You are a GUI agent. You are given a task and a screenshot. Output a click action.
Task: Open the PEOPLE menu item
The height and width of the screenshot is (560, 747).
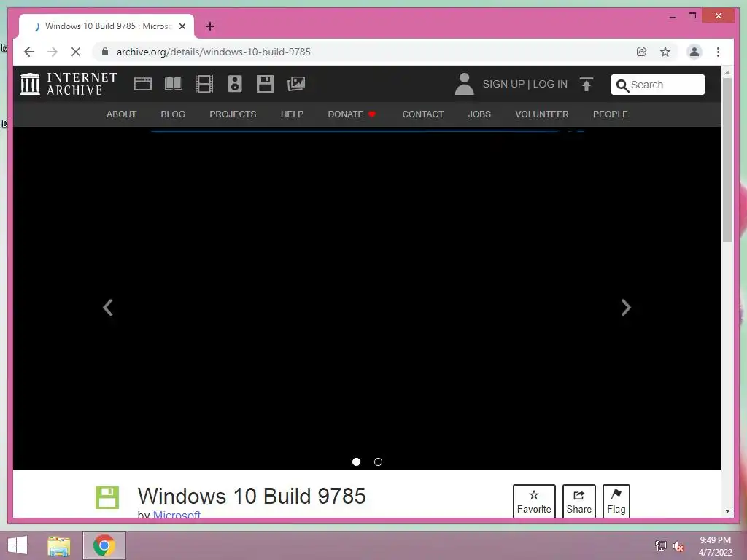pyautogui.click(x=611, y=114)
